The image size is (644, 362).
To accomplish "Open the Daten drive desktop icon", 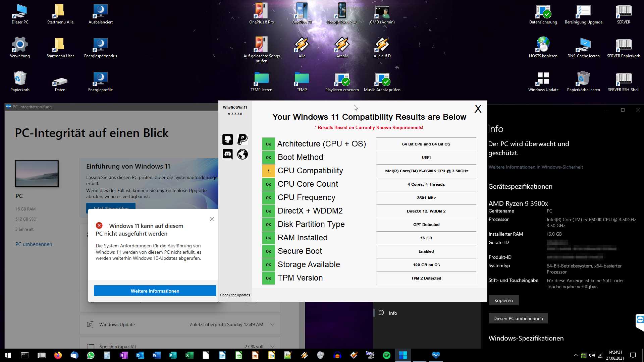I will (60, 84).
